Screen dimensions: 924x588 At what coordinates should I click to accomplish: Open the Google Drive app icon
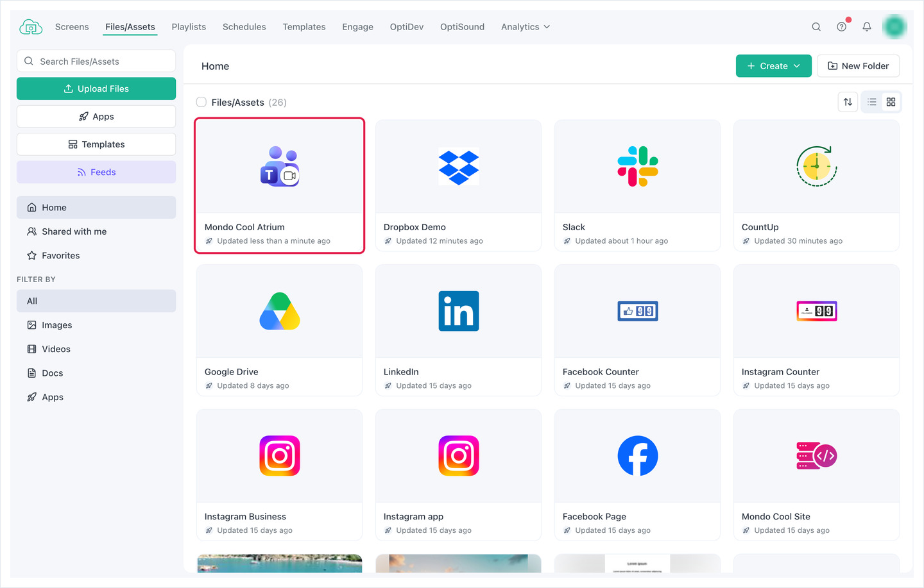point(280,311)
